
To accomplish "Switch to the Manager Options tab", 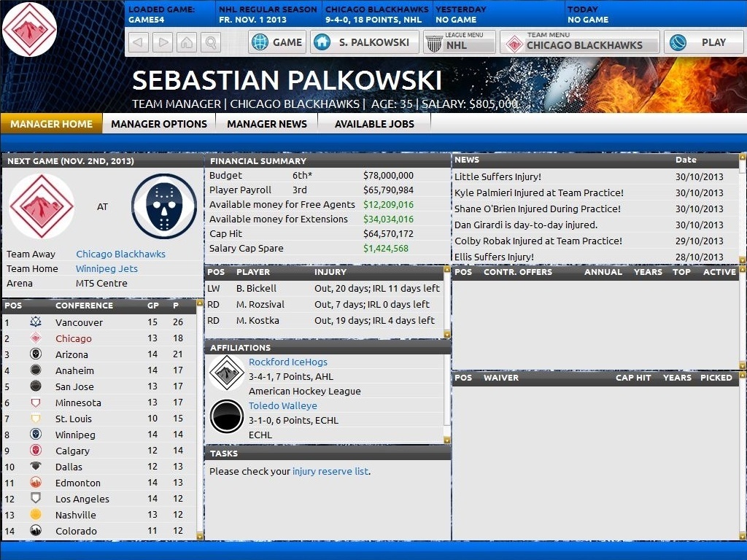I will coord(159,124).
